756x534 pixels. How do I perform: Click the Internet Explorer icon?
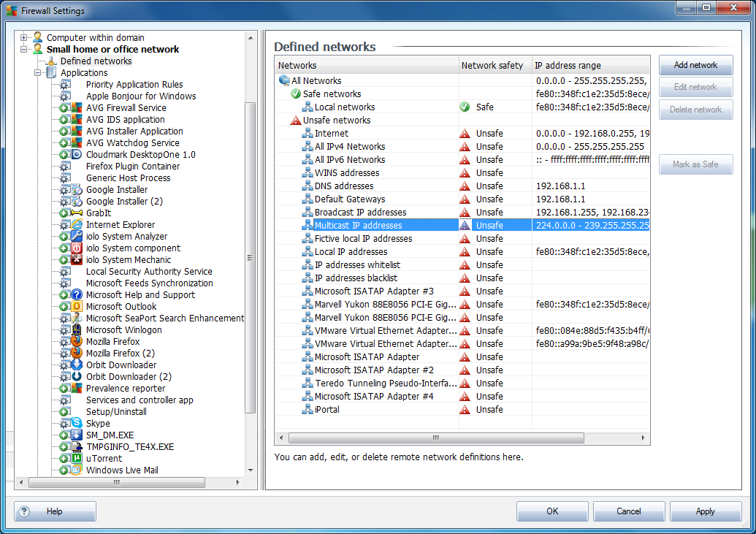click(77, 224)
